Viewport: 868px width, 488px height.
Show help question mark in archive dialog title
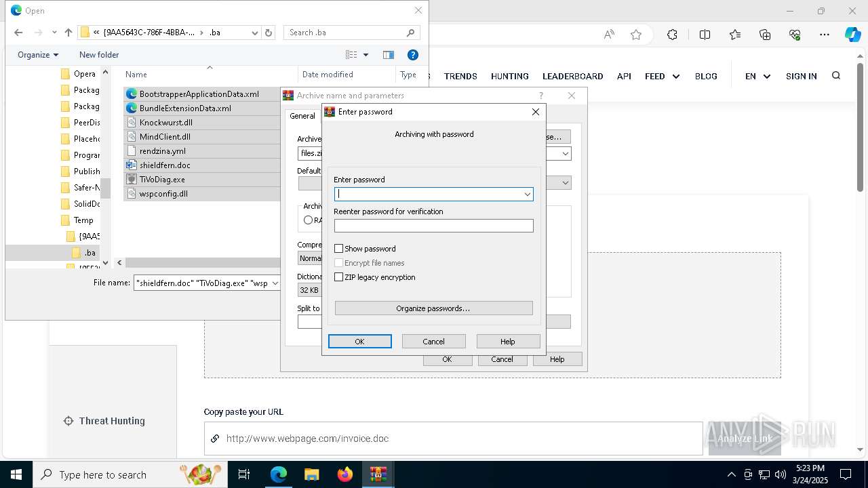pyautogui.click(x=541, y=96)
